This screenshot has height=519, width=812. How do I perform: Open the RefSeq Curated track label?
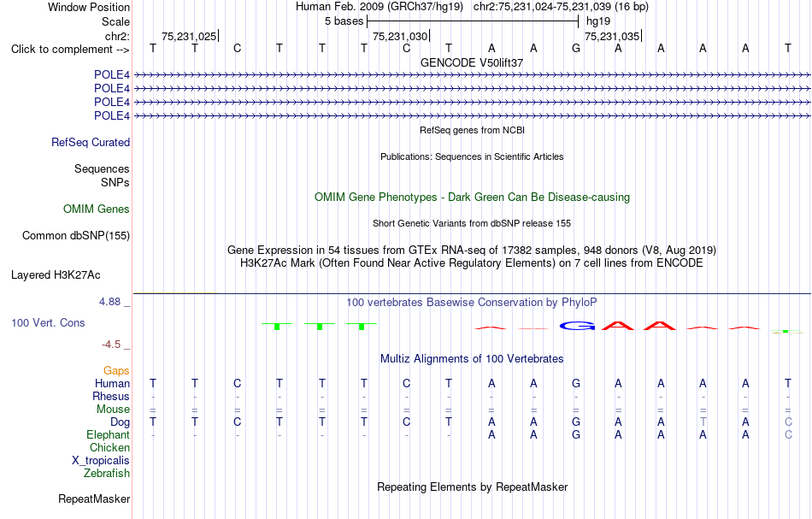(91, 143)
